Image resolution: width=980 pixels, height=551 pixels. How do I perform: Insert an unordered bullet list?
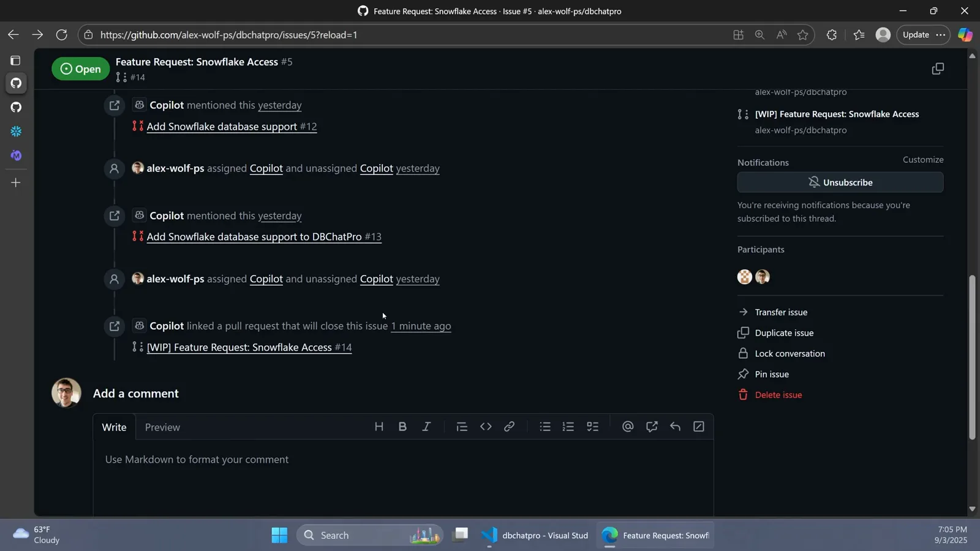tap(545, 427)
